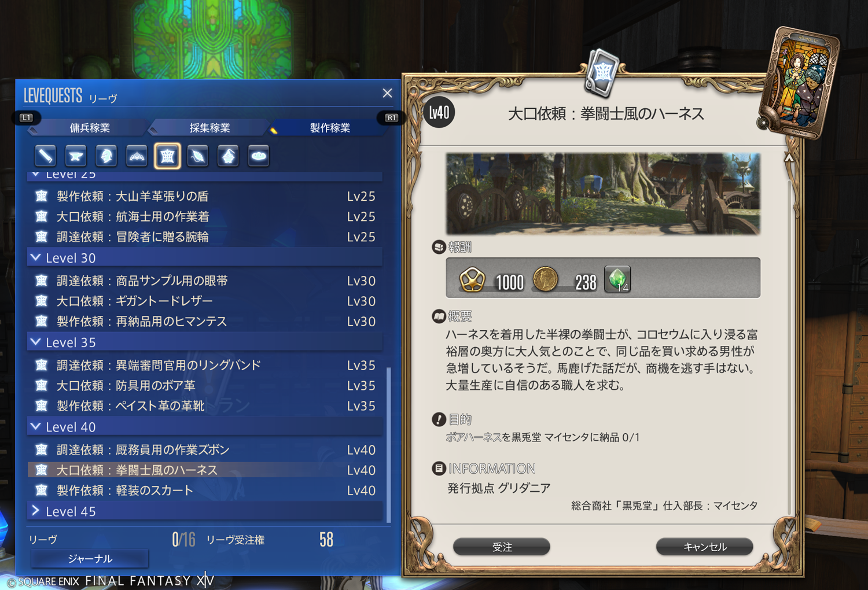
Task: Click the 受注 accept button
Action: (x=502, y=547)
